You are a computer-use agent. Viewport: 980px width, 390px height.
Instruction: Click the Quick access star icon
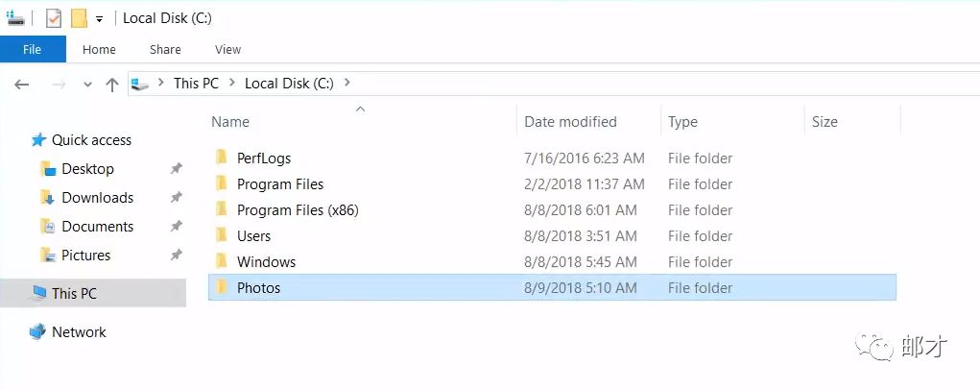(38, 140)
